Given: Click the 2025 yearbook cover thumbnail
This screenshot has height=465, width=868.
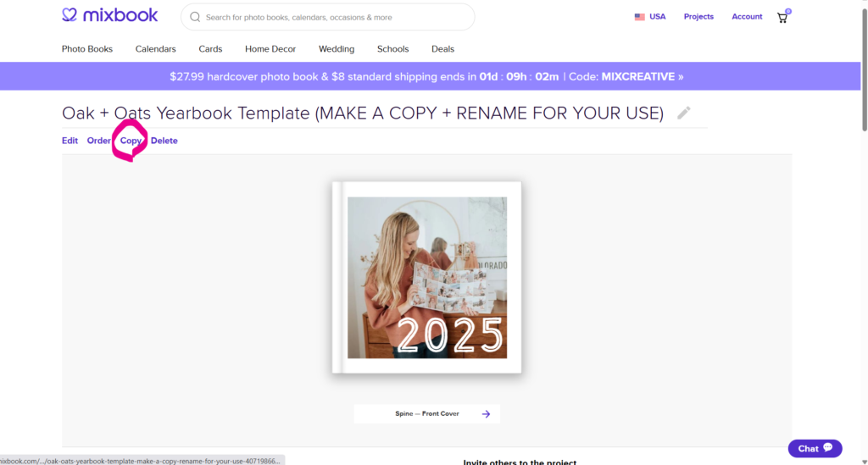Looking at the screenshot, I should [x=426, y=277].
